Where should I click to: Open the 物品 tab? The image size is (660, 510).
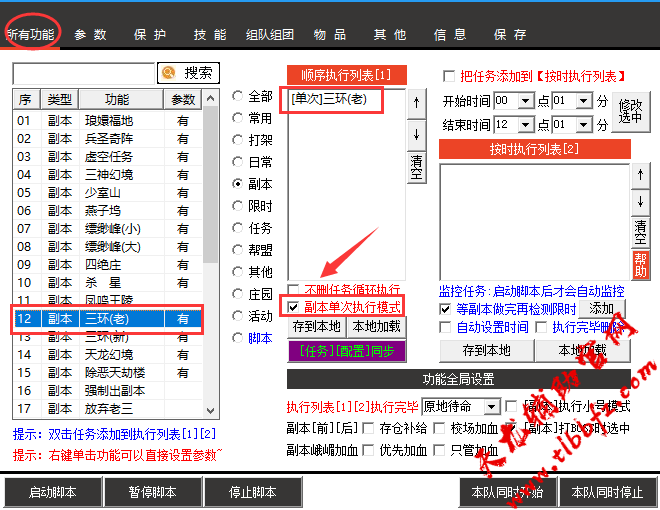tap(330, 35)
